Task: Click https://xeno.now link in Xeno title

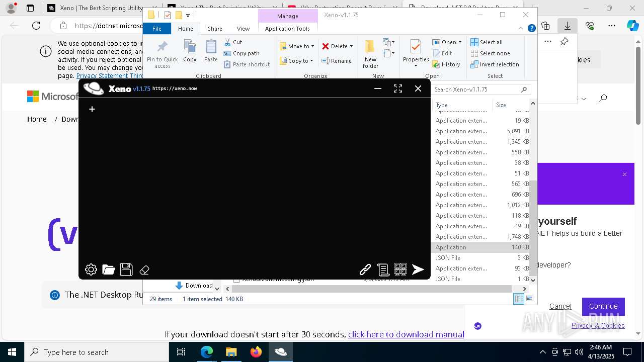Action: click(x=175, y=88)
